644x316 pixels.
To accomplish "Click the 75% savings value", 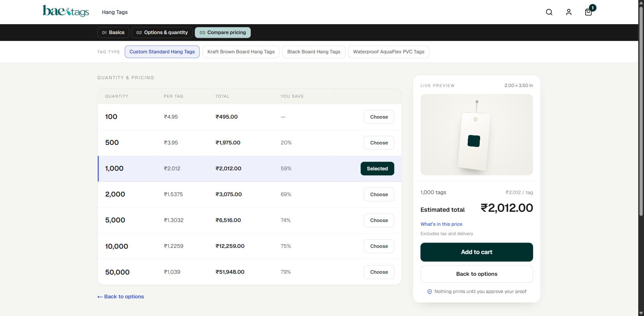I will click(286, 246).
